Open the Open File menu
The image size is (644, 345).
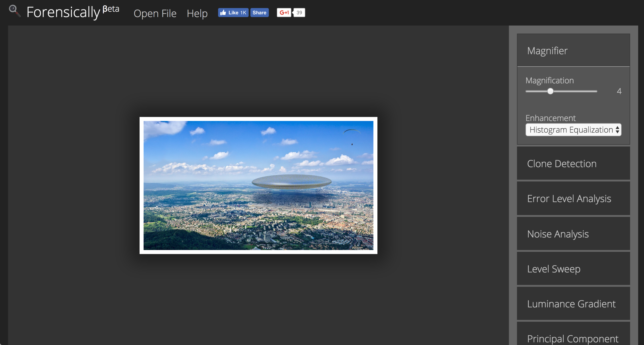pyautogui.click(x=155, y=13)
